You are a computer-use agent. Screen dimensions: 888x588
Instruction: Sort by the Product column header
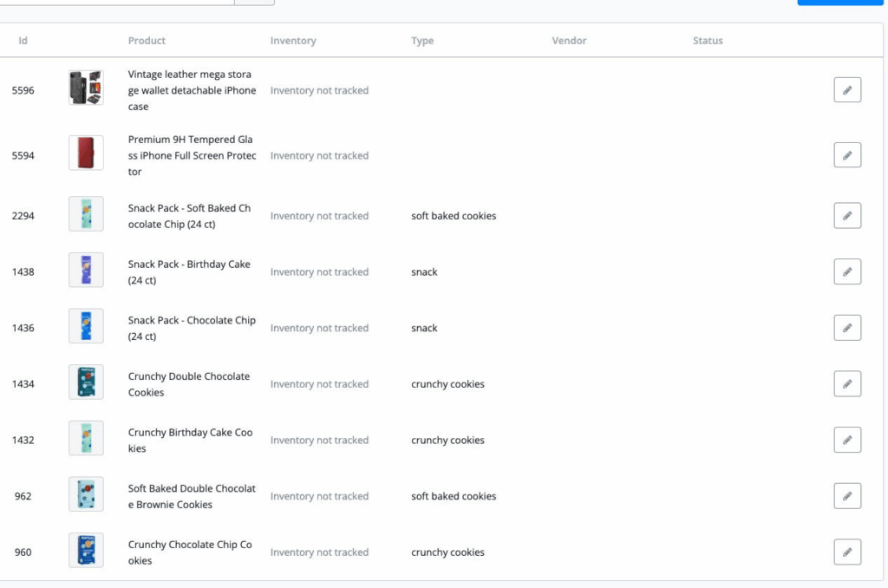(x=147, y=41)
